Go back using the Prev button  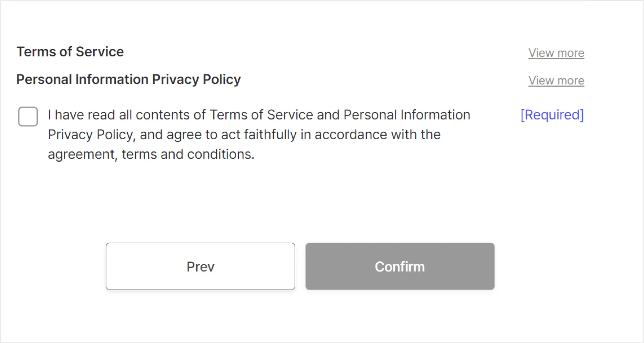pos(200,266)
